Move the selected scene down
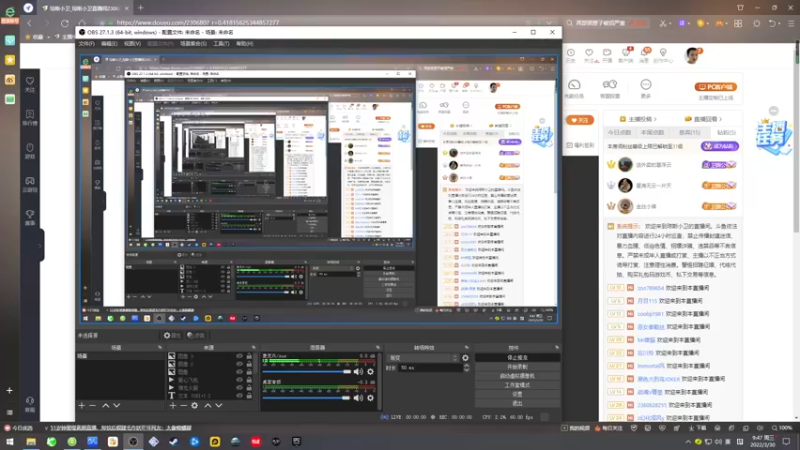 click(x=117, y=406)
